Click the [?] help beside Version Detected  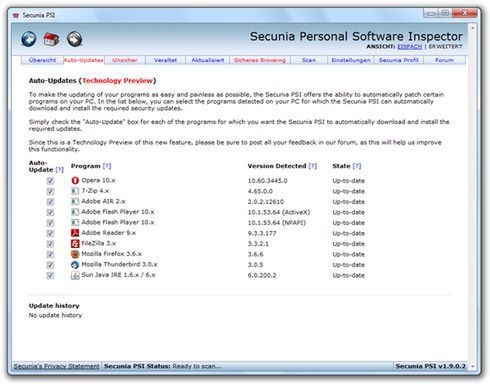pyautogui.click(x=313, y=166)
